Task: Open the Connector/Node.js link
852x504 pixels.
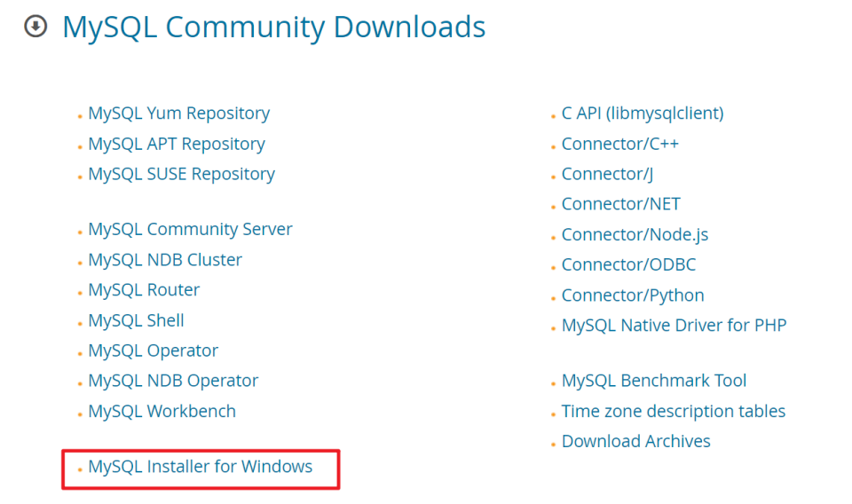Action: pyautogui.click(x=635, y=234)
